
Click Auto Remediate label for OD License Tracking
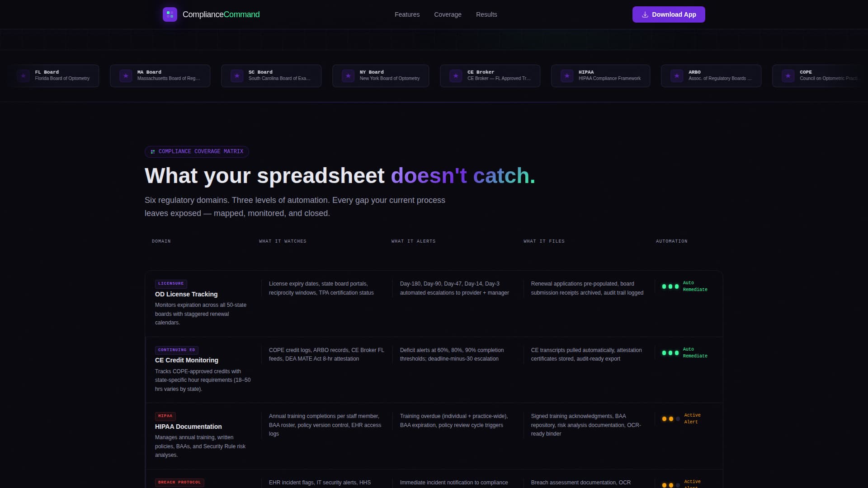pos(695,286)
